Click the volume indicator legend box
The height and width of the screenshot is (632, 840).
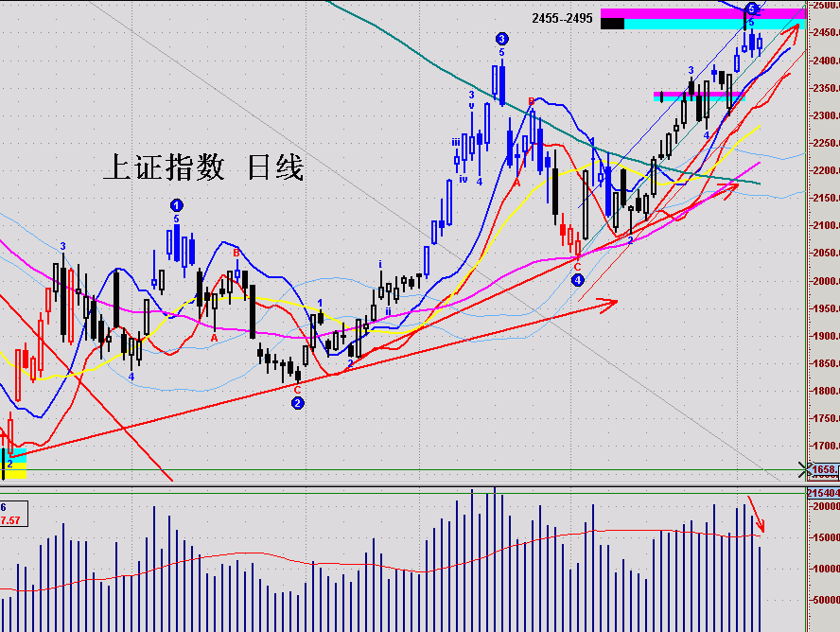(x=14, y=514)
